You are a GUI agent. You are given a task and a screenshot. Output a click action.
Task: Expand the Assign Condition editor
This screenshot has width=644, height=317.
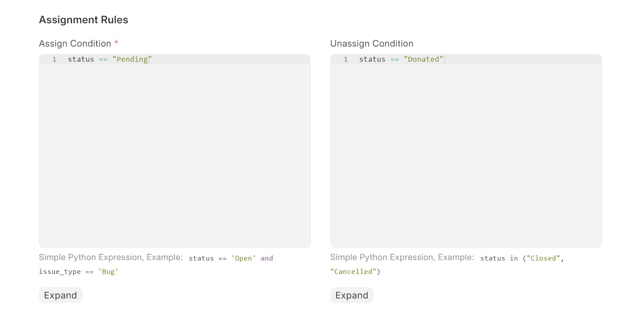point(60,295)
